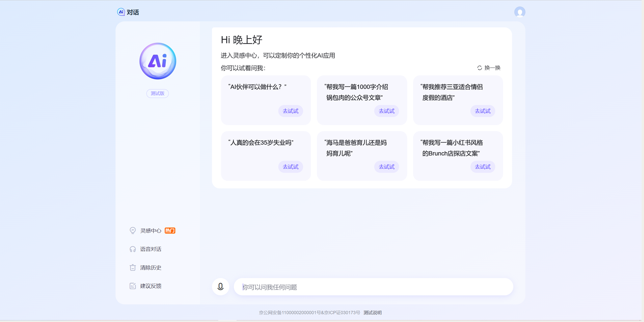Click 去试试 for the Brunch店探店文案 prompt
644x322 pixels.
(482, 167)
